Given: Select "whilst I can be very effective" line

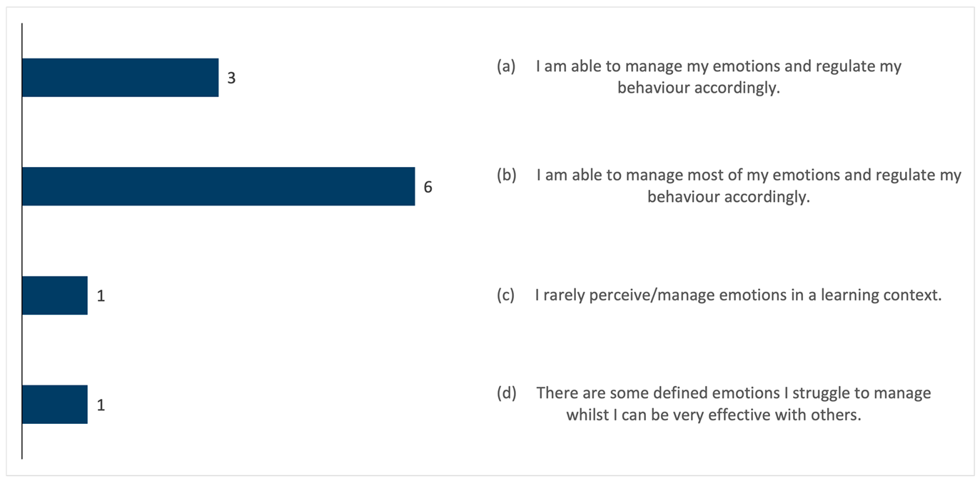Looking at the screenshot, I should tap(714, 415).
